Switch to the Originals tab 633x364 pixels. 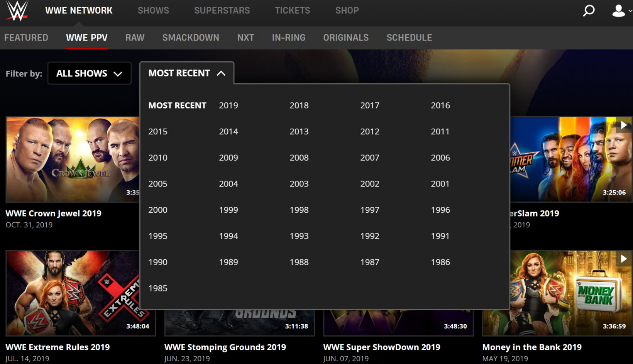point(346,38)
